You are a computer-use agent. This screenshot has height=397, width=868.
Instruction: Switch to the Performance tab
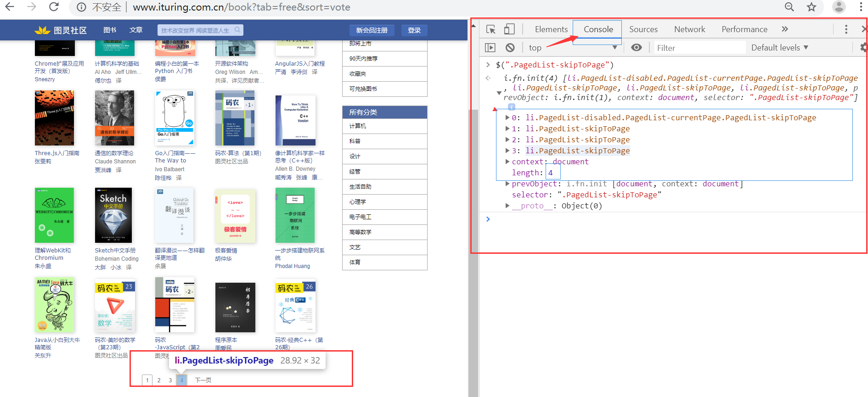(744, 29)
